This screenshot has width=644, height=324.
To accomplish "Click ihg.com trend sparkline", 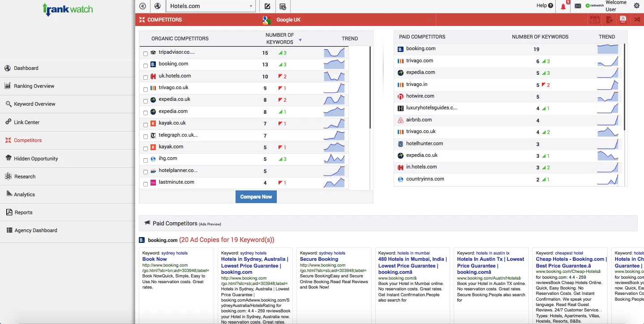I will pos(334,159).
